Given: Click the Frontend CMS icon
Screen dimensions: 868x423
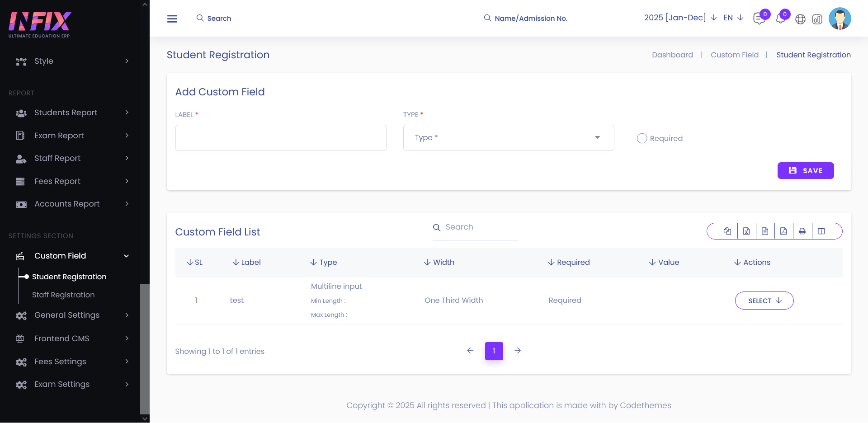Looking at the screenshot, I should tap(20, 338).
